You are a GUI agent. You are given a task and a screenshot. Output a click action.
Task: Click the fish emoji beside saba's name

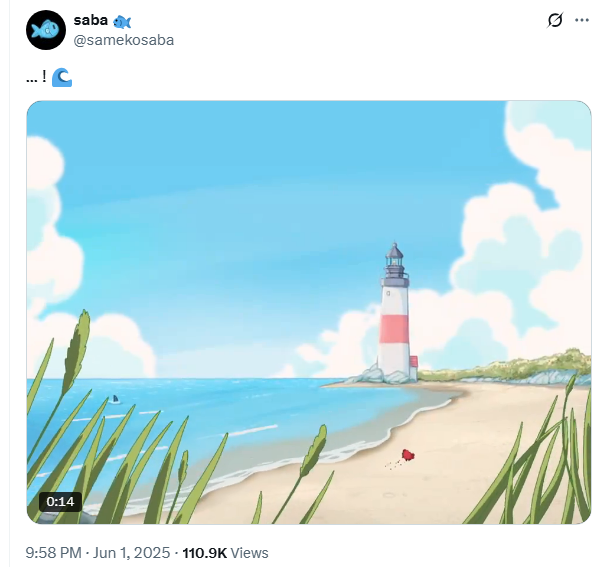(122, 22)
